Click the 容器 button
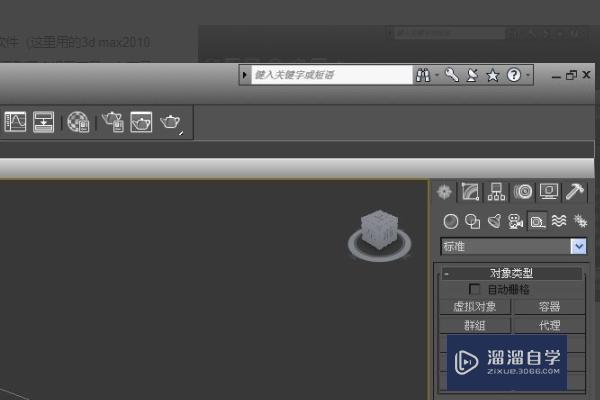This screenshot has width=600, height=400. coord(549,307)
